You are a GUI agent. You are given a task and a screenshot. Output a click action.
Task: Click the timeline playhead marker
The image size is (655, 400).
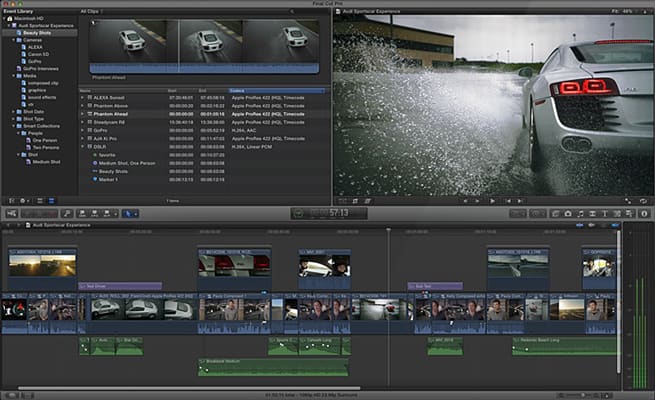(x=389, y=230)
